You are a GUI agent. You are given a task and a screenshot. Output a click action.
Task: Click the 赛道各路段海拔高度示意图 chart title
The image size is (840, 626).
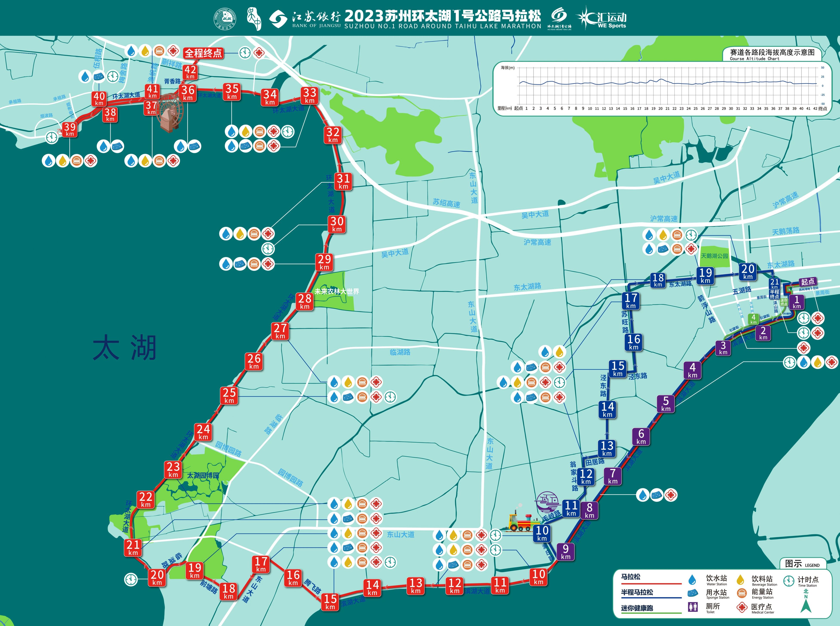772,53
